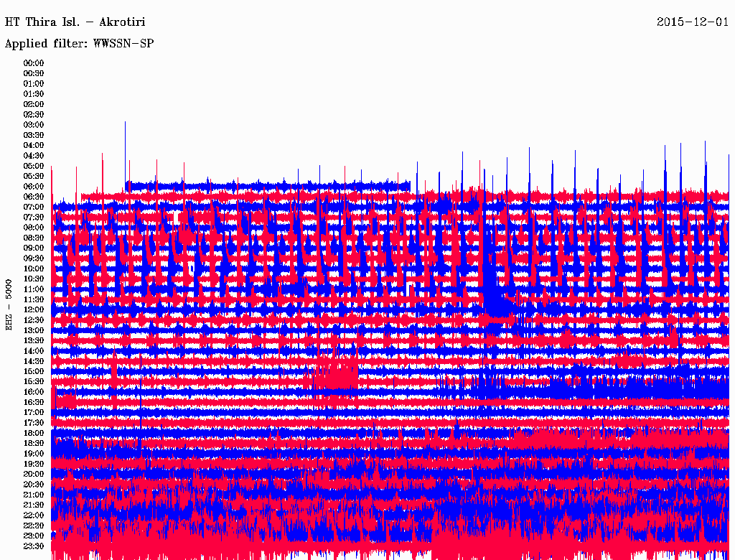
Task: Select the 07:00 time label
Action: coord(34,207)
